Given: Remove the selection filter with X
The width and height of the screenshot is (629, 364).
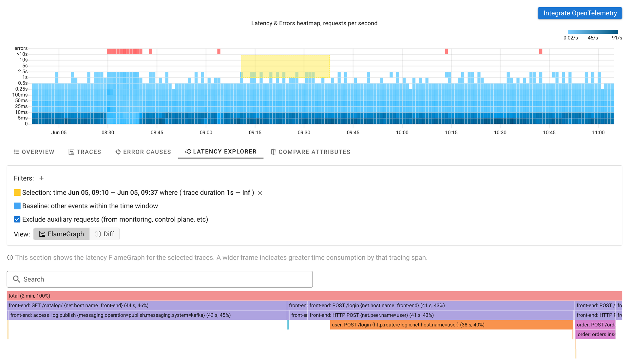Looking at the screenshot, I should 260,193.
